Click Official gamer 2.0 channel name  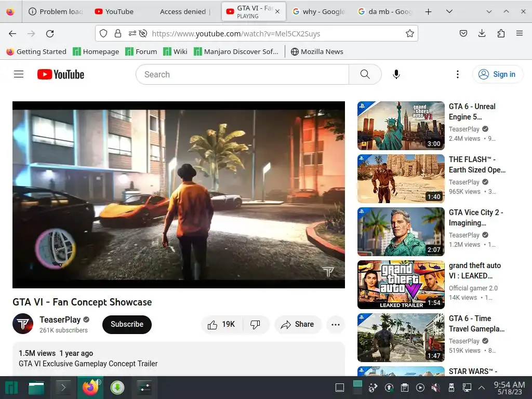click(x=473, y=288)
